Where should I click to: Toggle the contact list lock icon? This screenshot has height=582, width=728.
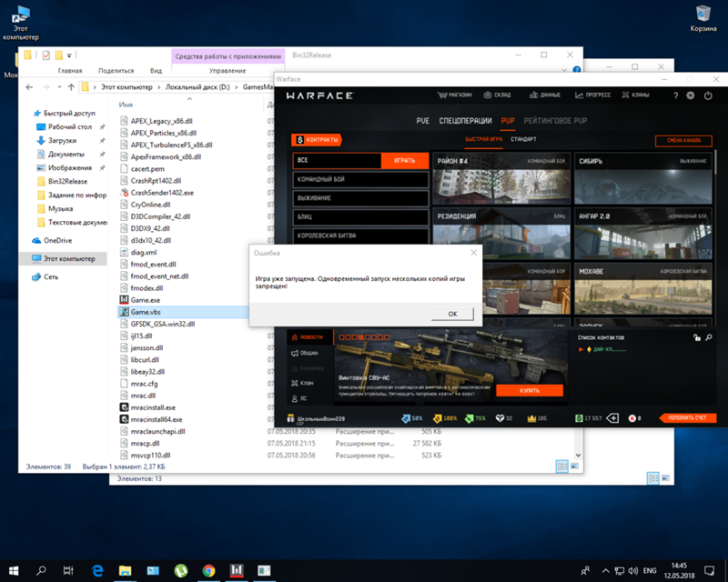697,338
